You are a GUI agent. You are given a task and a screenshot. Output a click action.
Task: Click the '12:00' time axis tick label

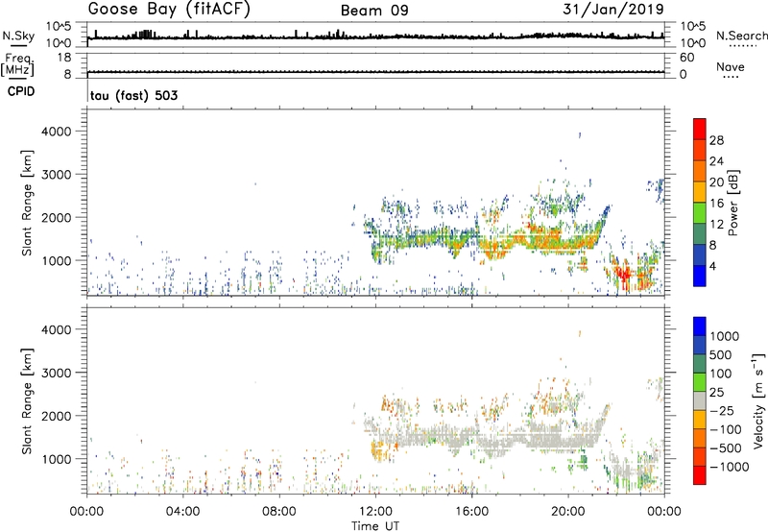375,512
